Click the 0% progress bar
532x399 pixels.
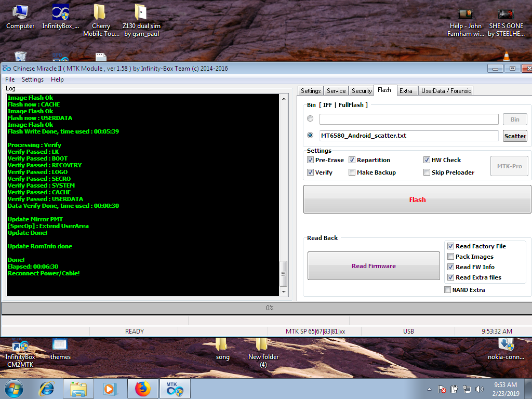(267, 308)
